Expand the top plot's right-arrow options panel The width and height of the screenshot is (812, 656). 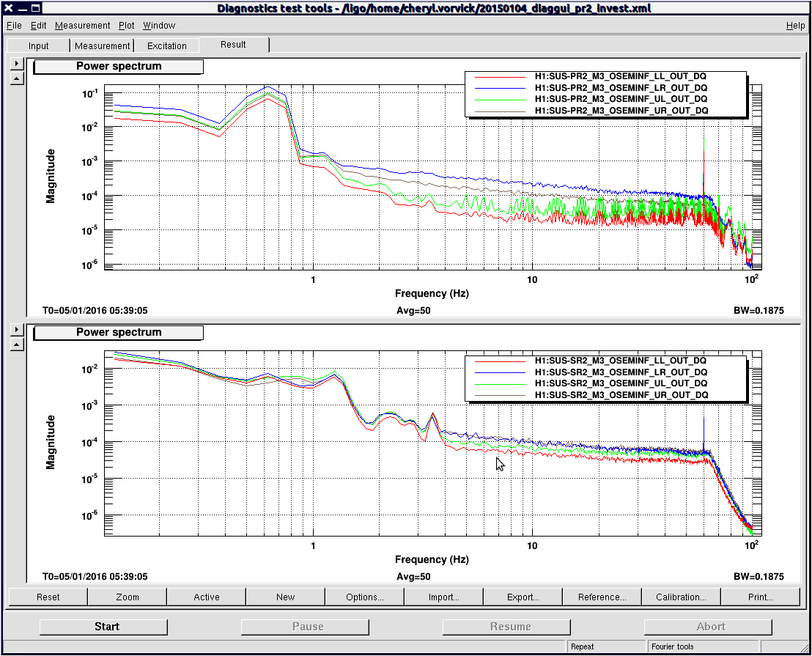coord(17,63)
